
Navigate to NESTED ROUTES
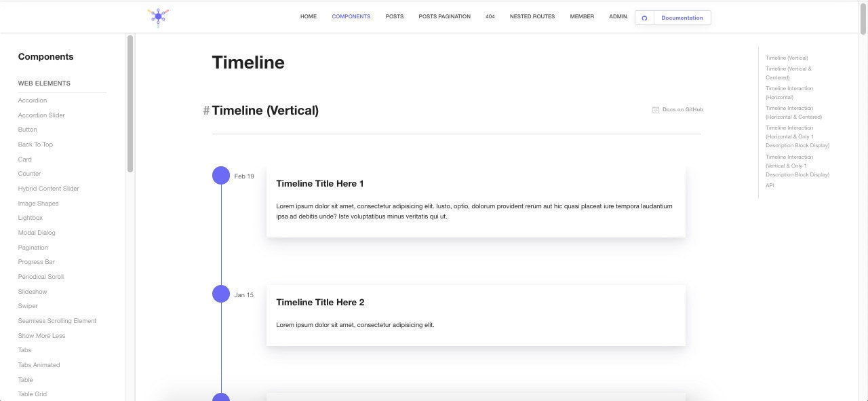532,16
